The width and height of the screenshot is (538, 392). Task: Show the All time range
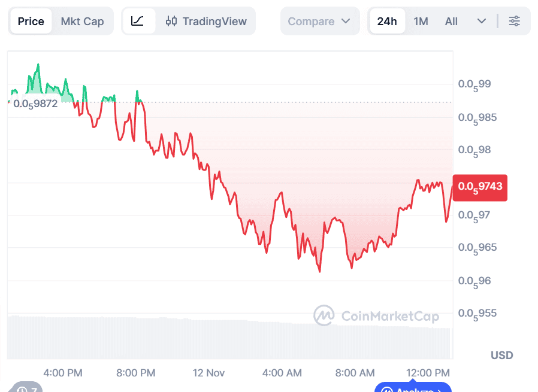click(451, 22)
